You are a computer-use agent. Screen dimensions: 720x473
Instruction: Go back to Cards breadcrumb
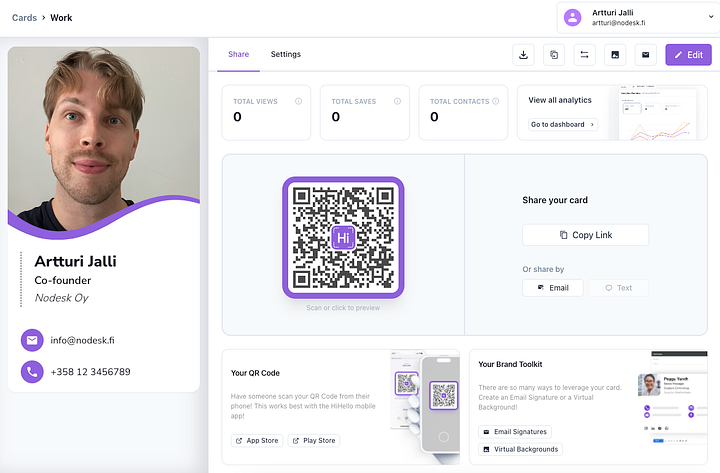pos(24,17)
